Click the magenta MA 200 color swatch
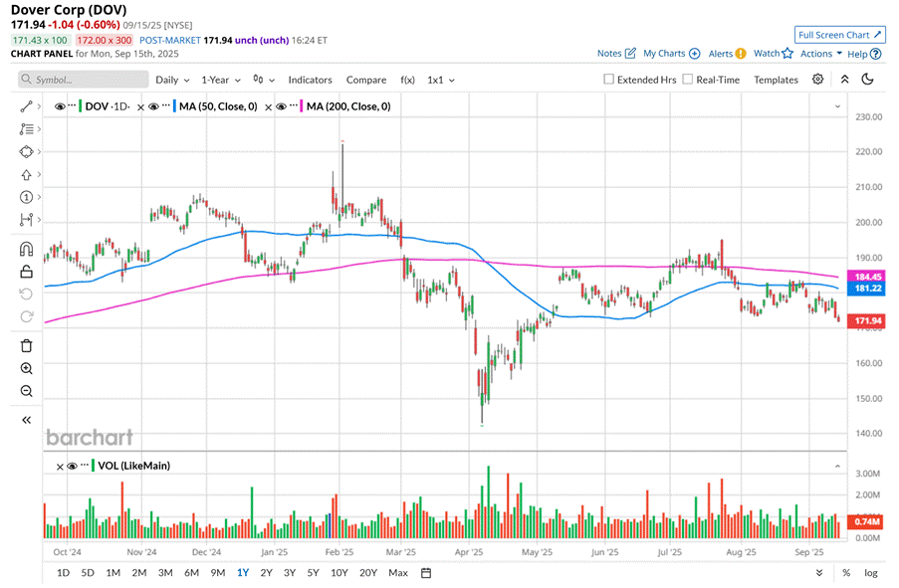The width and height of the screenshot is (899, 588). click(302, 106)
